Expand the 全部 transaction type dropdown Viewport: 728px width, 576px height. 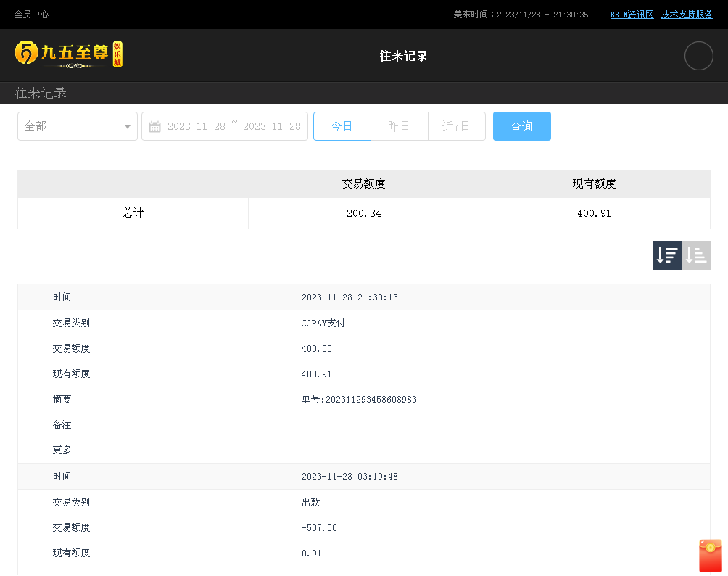pos(78,126)
